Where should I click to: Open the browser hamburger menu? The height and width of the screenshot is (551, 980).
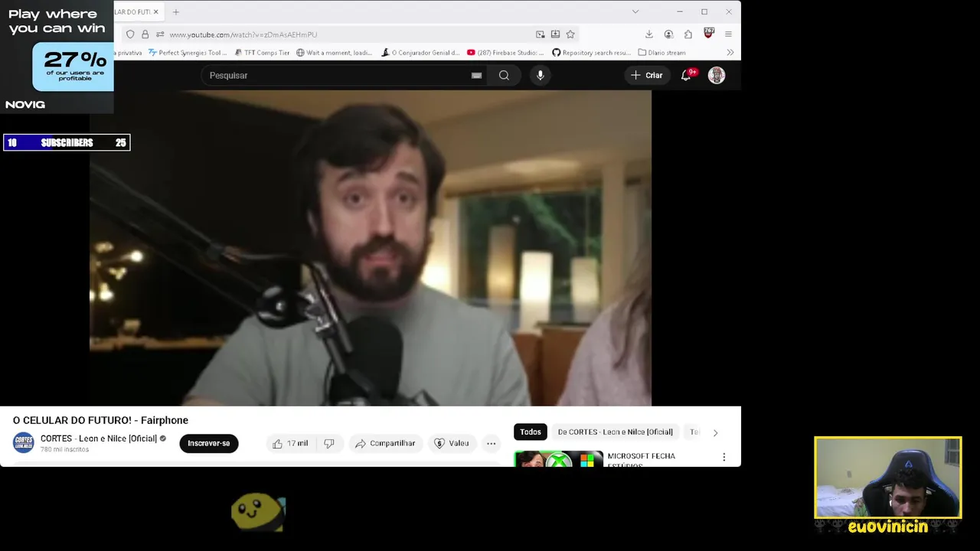[x=728, y=34]
